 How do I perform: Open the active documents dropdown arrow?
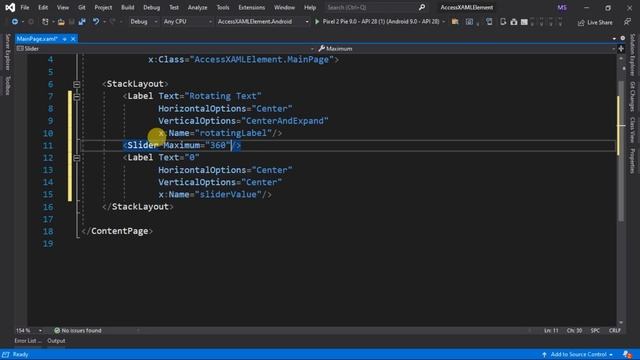(614, 38)
